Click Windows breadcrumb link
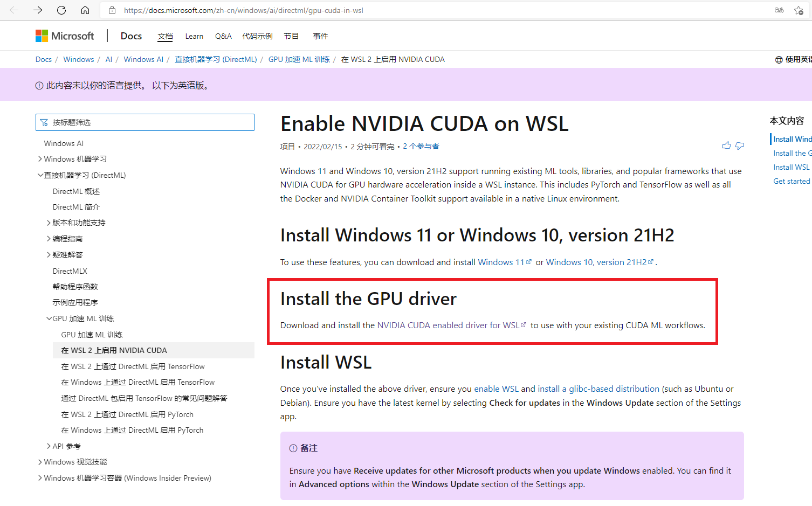This screenshot has height=506, width=812. click(x=79, y=59)
